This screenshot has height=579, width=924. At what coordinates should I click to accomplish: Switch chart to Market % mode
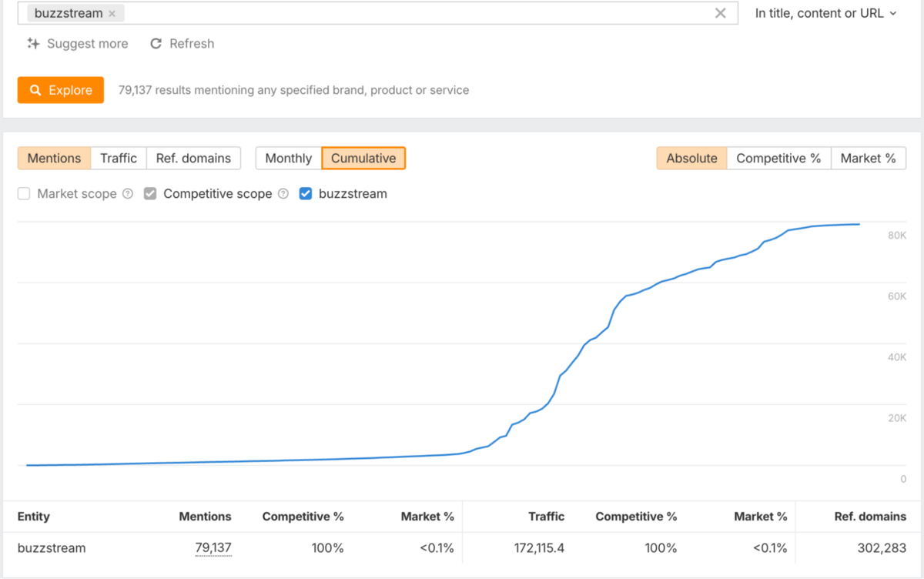[x=868, y=159]
